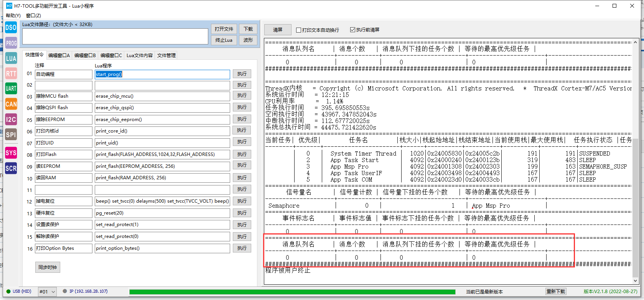The width and height of the screenshot is (644, 300).
Task: Switch to 编辑窗口B tab
Action: click(85, 55)
